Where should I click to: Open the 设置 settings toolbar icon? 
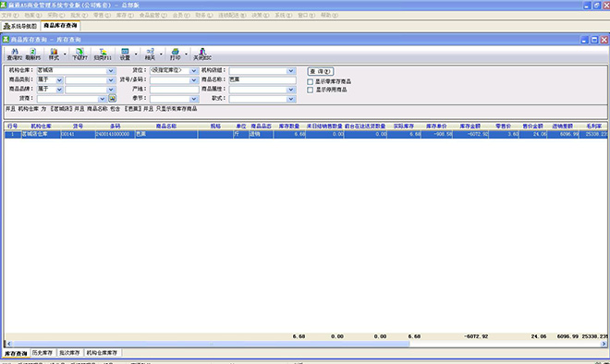125,55
